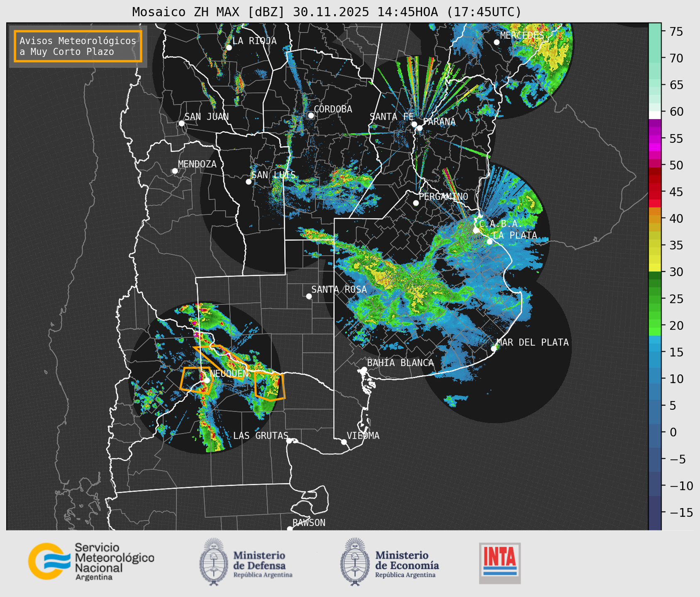700x597 pixels.
Task: Click the SAN JUAN city marker
Action: [x=181, y=123]
